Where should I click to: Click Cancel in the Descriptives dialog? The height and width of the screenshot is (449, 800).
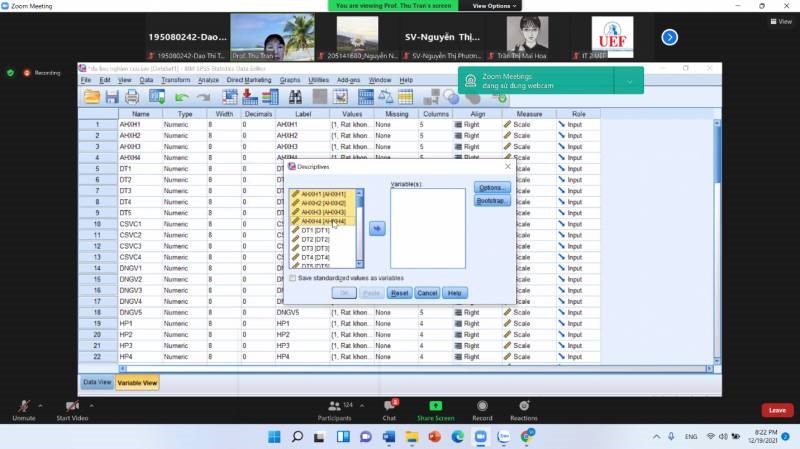(427, 293)
